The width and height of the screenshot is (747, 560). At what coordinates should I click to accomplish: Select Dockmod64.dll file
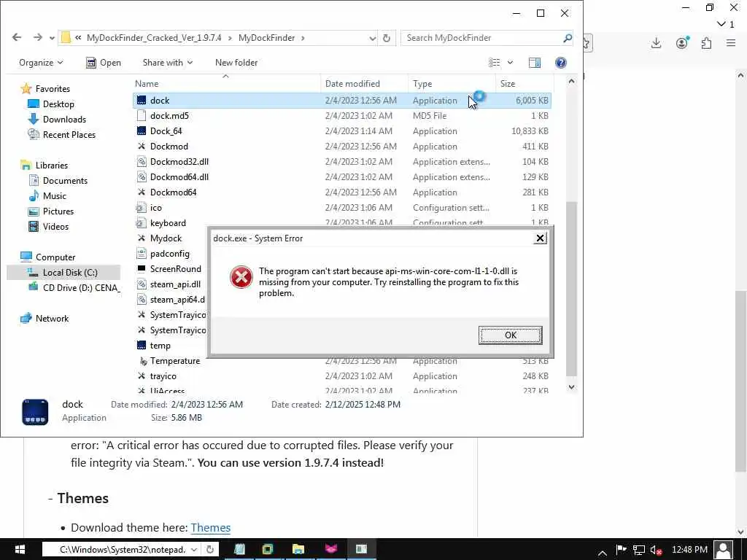[179, 177]
